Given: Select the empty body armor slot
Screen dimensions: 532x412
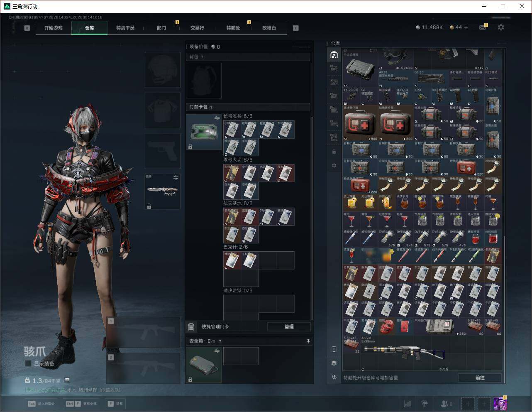Looking at the screenshot, I should click(x=162, y=110).
